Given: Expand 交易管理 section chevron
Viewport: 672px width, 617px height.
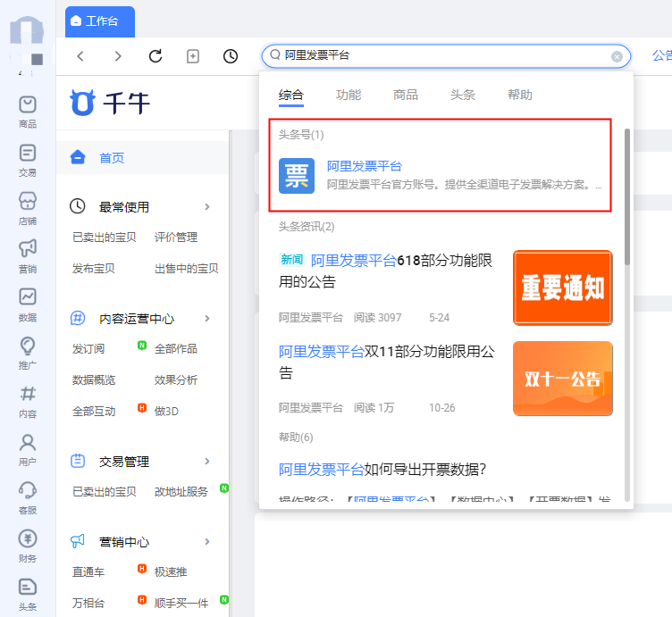Looking at the screenshot, I should 207,461.
